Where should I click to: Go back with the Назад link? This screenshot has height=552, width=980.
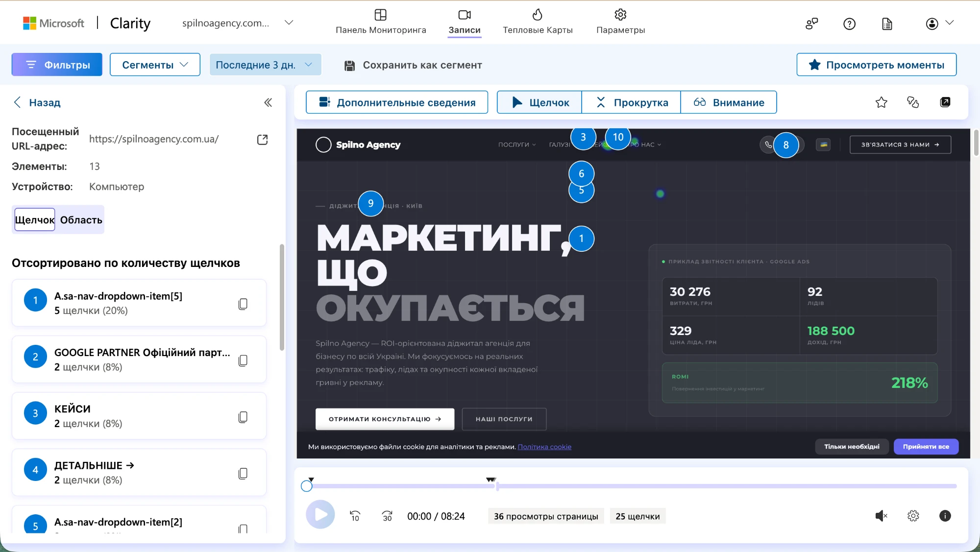point(37,102)
